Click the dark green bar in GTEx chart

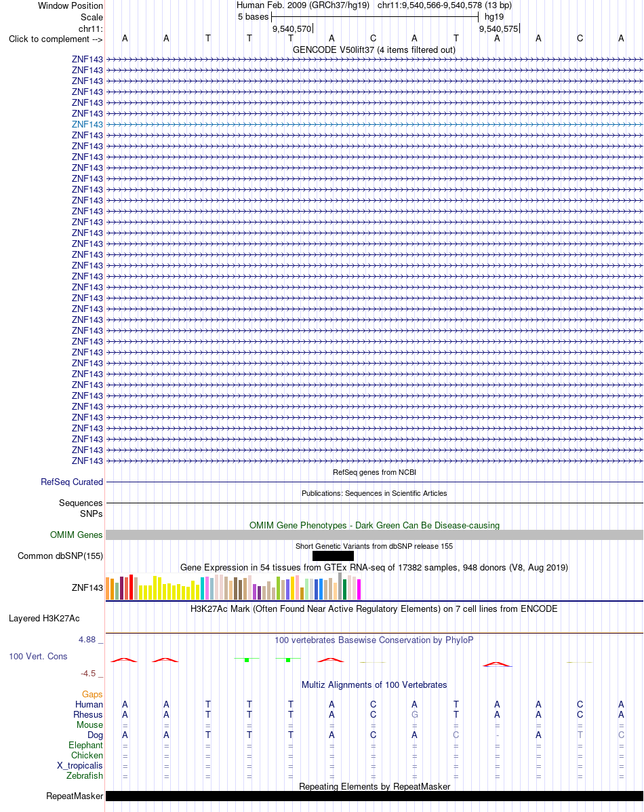345,589
